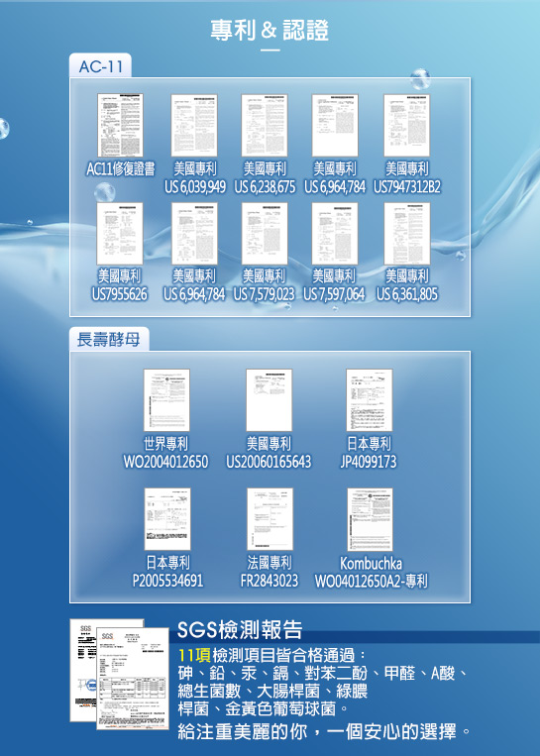Screen dimensions: 540x756
Task: View the US7955626 patent document thumbnail
Action: 120,234
